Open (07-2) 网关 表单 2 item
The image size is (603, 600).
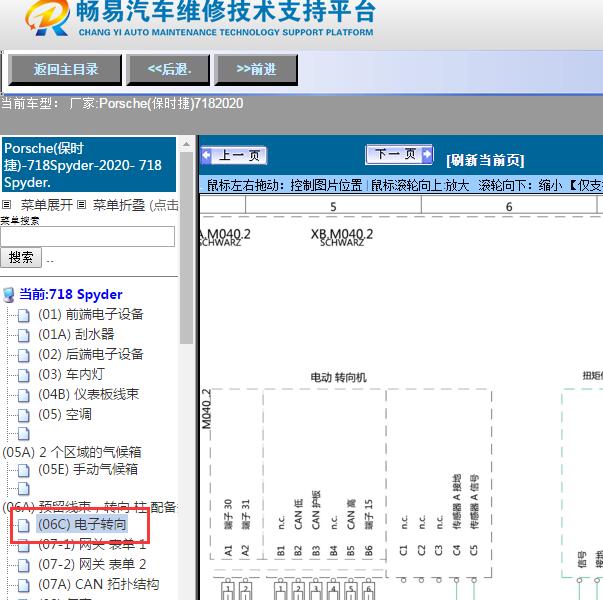pyautogui.click(x=92, y=565)
